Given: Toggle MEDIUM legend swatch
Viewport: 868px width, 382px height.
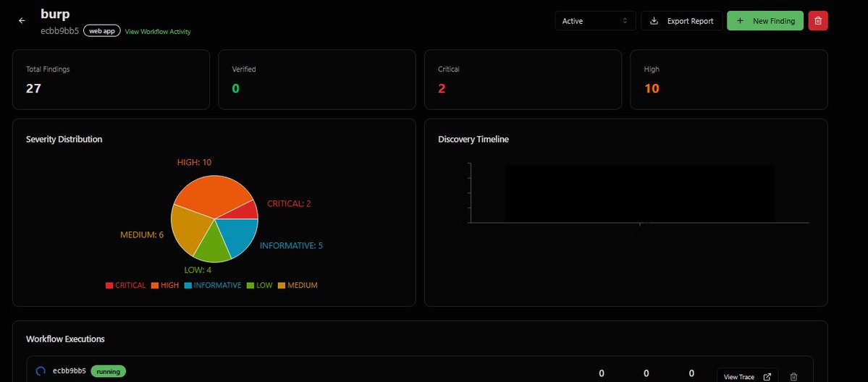Looking at the screenshot, I should 281,286.
